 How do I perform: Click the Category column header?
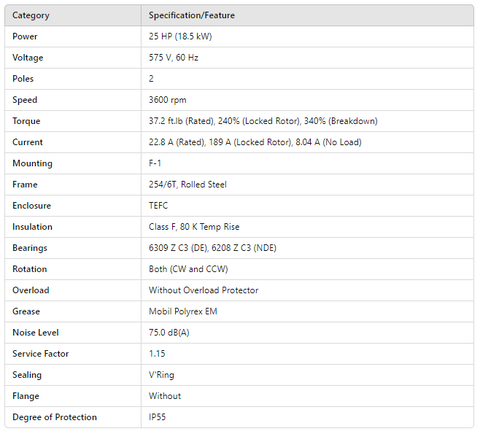click(31, 15)
